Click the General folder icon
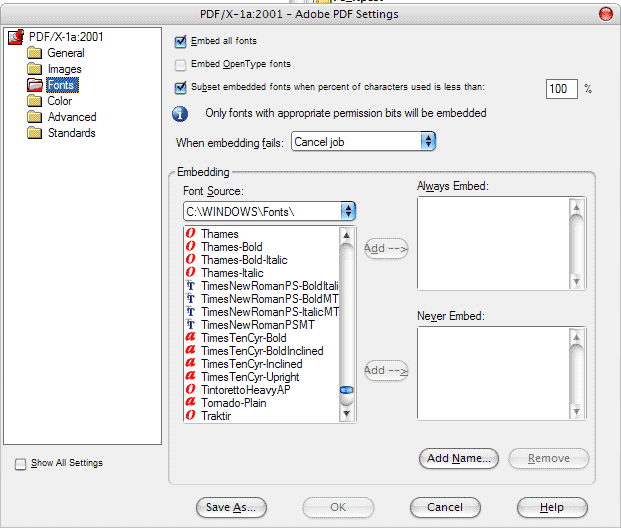The image size is (621, 528). click(34, 53)
